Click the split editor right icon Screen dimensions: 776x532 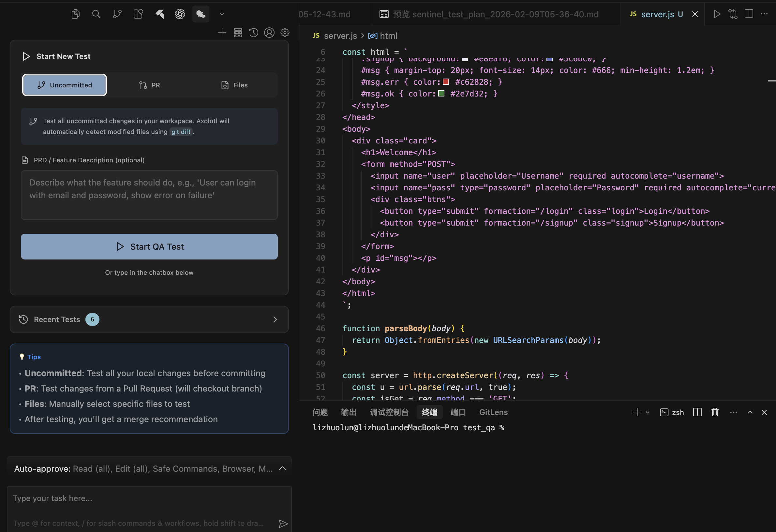tap(749, 14)
